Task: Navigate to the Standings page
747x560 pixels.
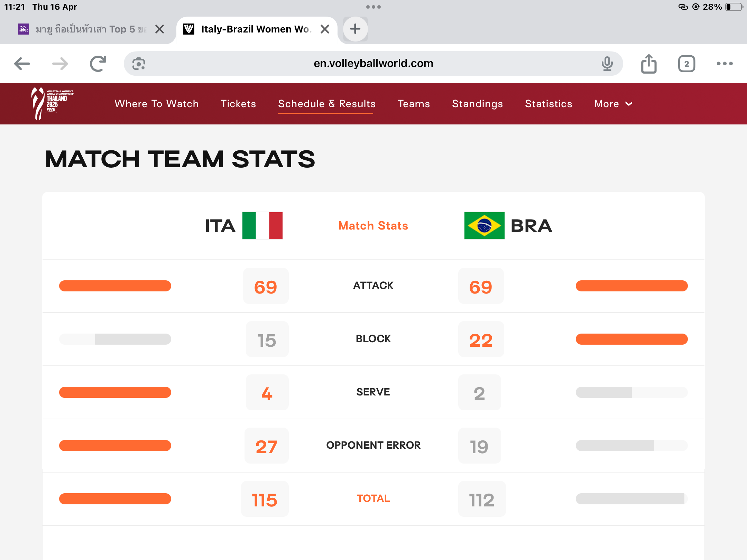Action: (x=477, y=104)
